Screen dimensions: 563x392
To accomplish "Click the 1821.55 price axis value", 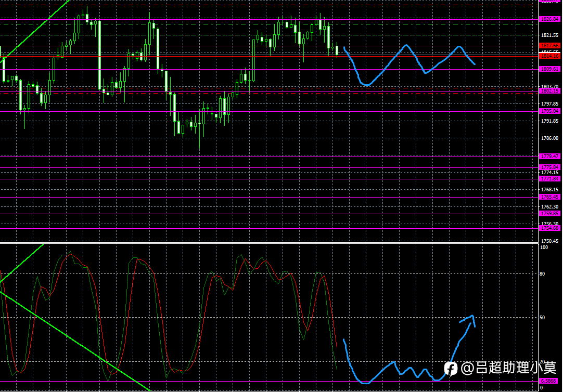I will coord(549,35).
